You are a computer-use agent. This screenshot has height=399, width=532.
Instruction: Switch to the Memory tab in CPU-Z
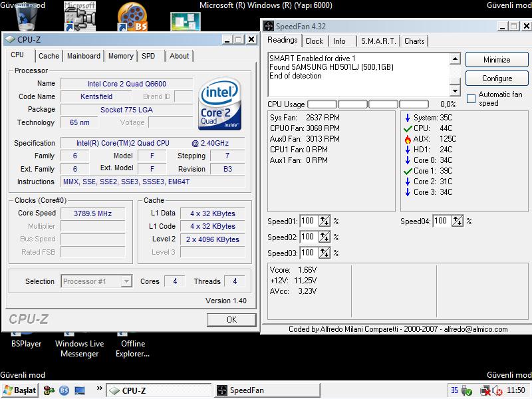[121, 56]
